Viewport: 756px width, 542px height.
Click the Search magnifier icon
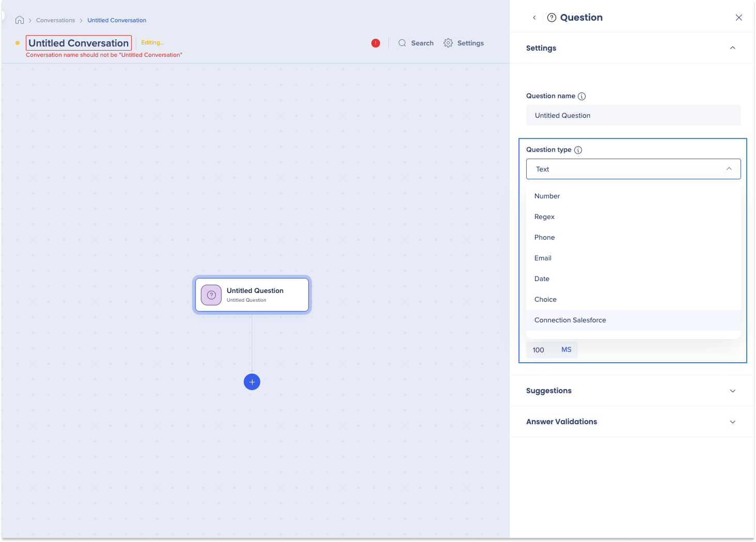click(x=402, y=43)
